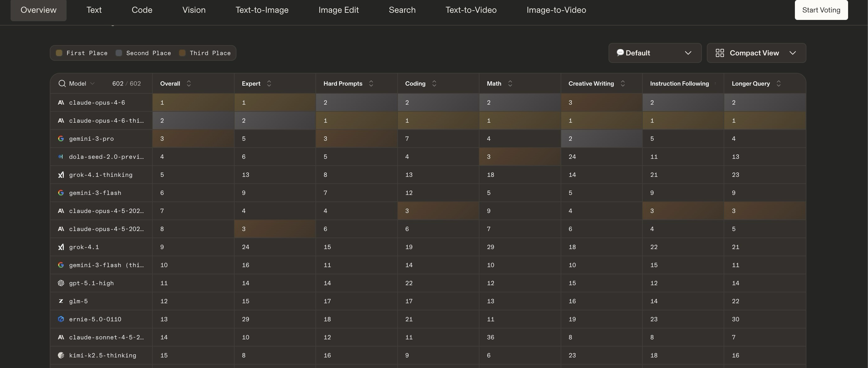Expand the Compact View dropdown

(756, 53)
